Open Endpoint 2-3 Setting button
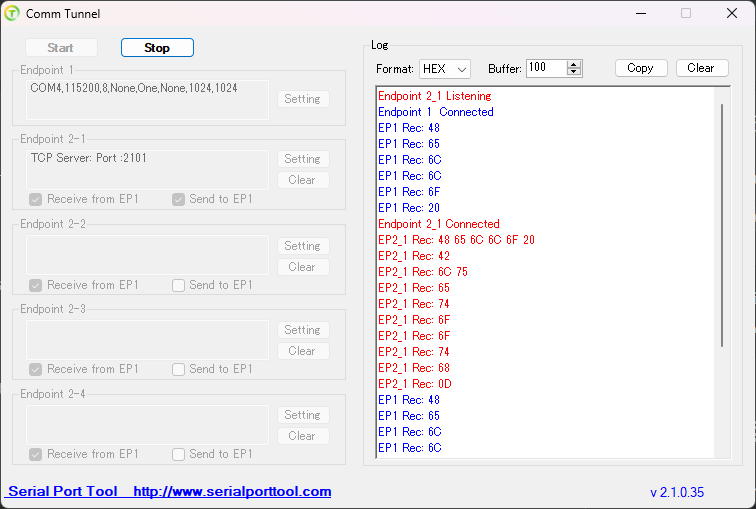The height and width of the screenshot is (509, 756). tap(303, 330)
